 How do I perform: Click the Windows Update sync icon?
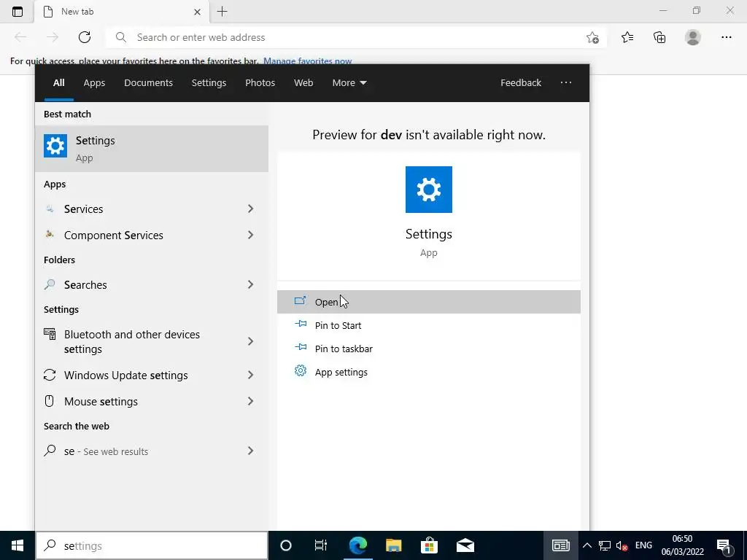50,375
